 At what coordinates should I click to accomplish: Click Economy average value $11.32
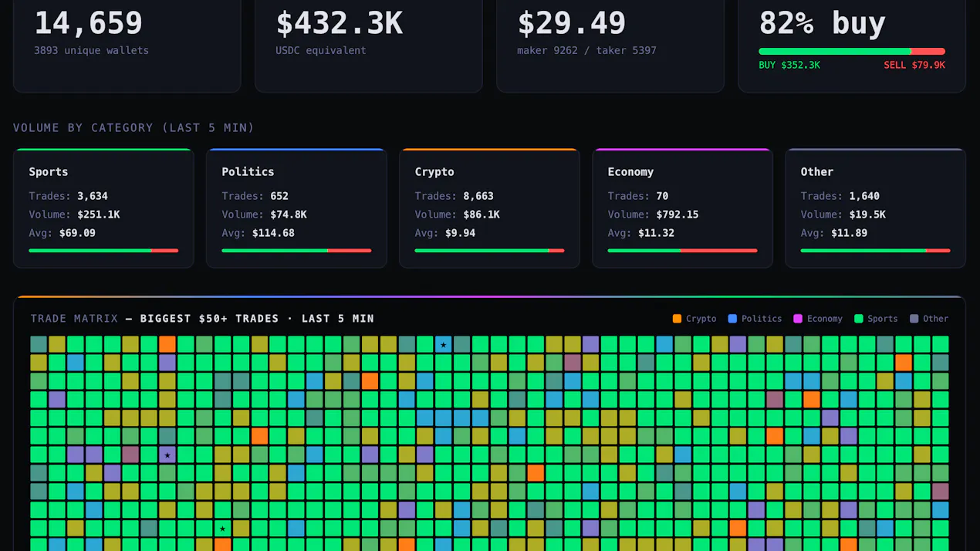(x=656, y=233)
